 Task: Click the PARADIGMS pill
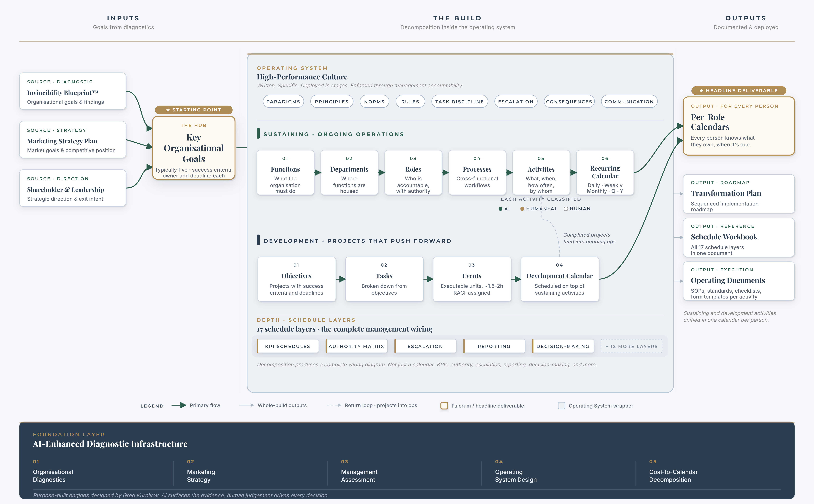click(x=283, y=102)
